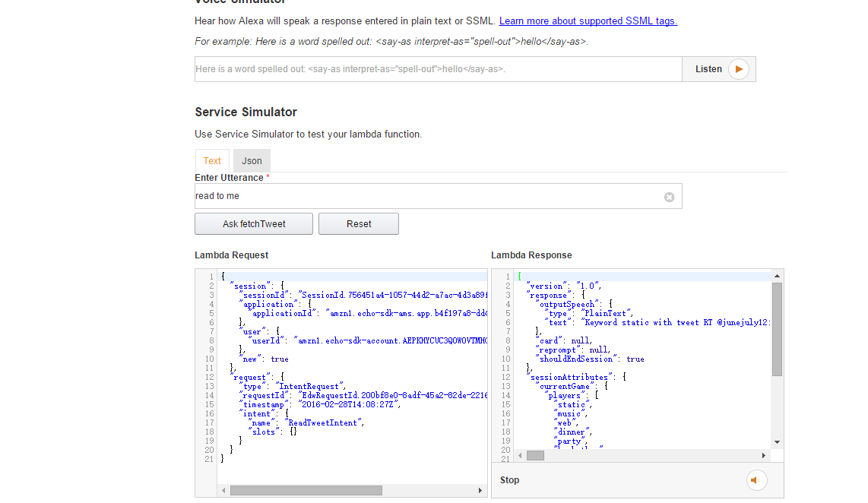Click the "applicationId" line in request
This screenshot has width=868, height=503.
366,313
